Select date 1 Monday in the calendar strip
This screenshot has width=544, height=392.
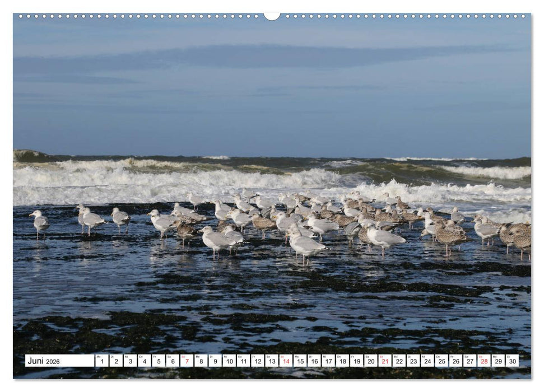click(x=101, y=363)
